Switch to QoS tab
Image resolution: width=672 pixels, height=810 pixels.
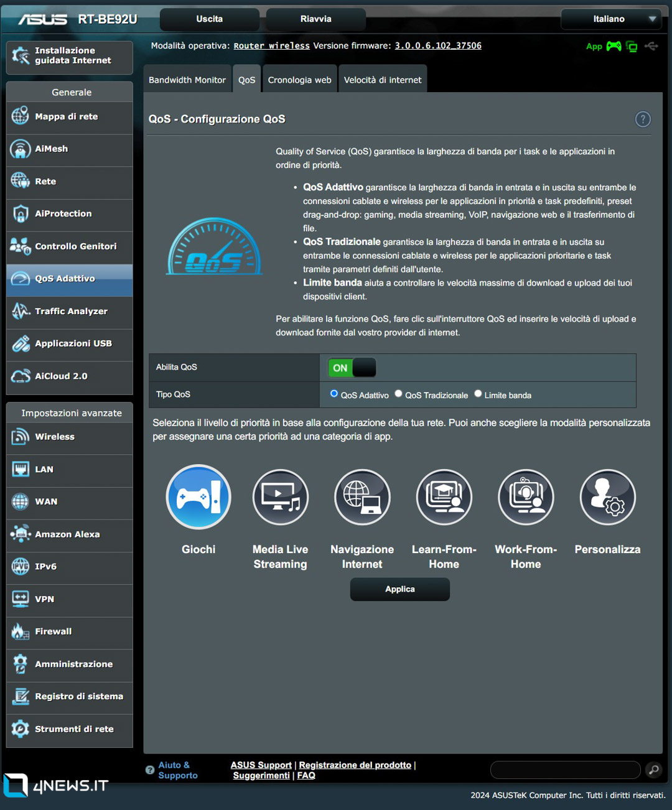click(247, 79)
